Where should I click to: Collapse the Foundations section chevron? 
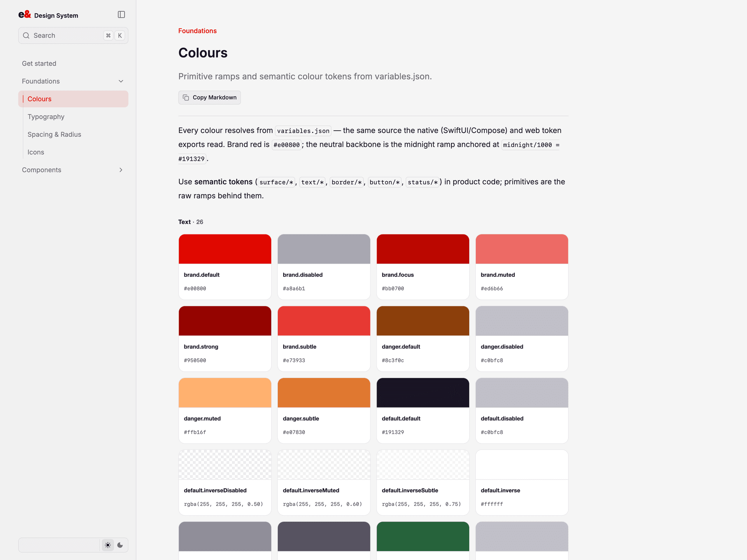[121, 81]
